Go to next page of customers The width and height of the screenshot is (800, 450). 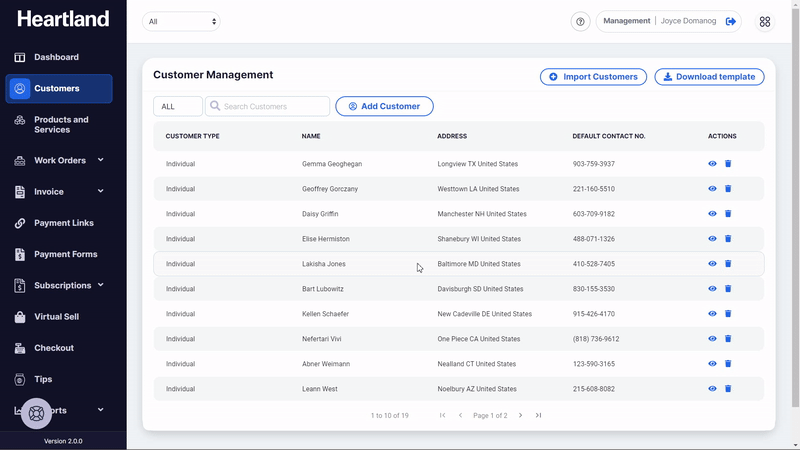[x=520, y=415]
